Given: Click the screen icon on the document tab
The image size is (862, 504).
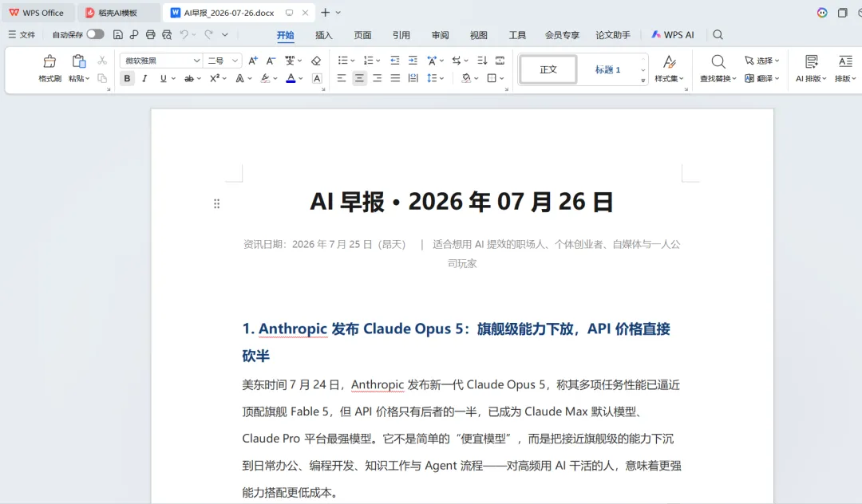Looking at the screenshot, I should click(x=289, y=13).
